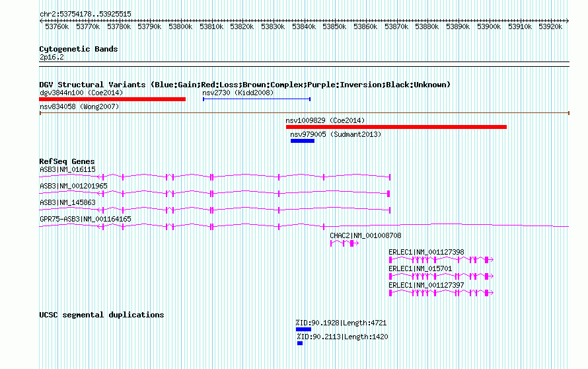Viewport: 588px width, 369px height.
Task: Select the ERLEC1 NM_015701 transcript glyph
Action: 441,276
